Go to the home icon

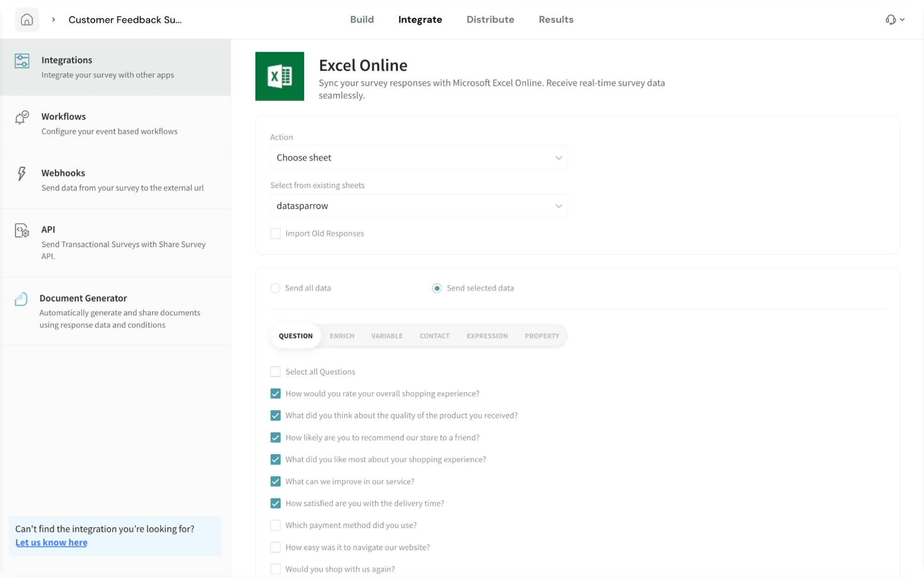(x=27, y=19)
